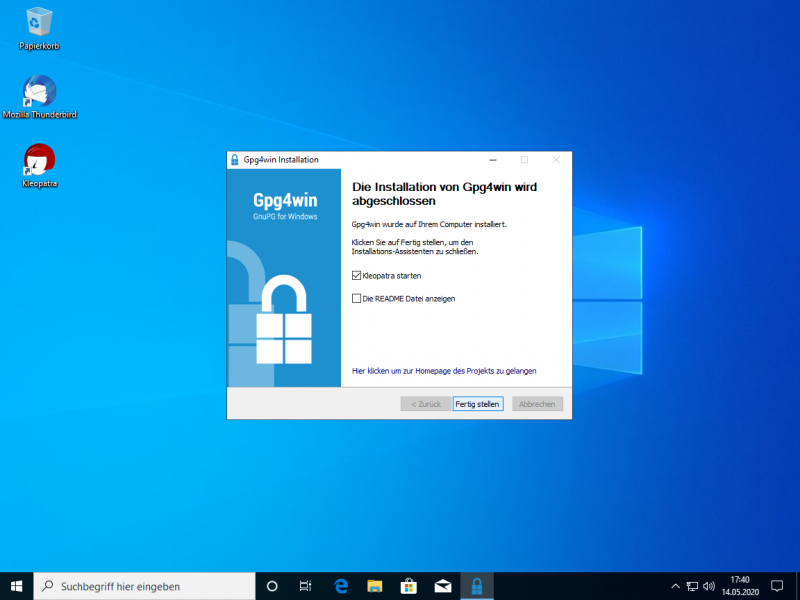
Task: Expand the hidden tray icons chevron
Action: (x=675, y=586)
